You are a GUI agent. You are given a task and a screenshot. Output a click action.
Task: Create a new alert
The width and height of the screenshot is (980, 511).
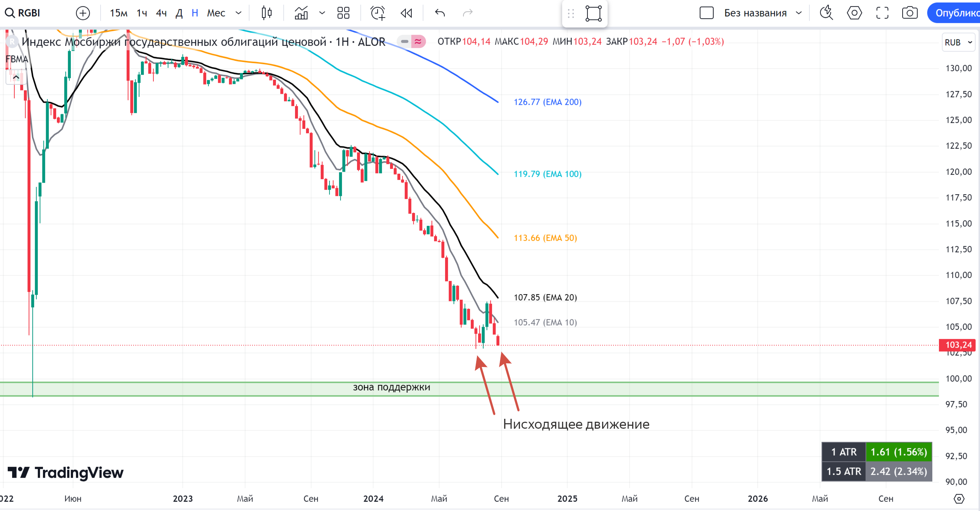point(378,13)
